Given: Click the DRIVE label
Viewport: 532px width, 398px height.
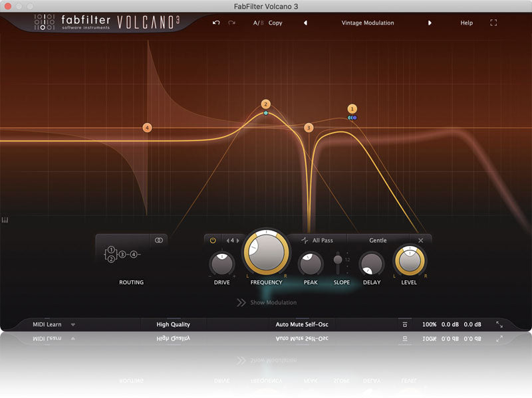Looking at the screenshot, I should [222, 282].
